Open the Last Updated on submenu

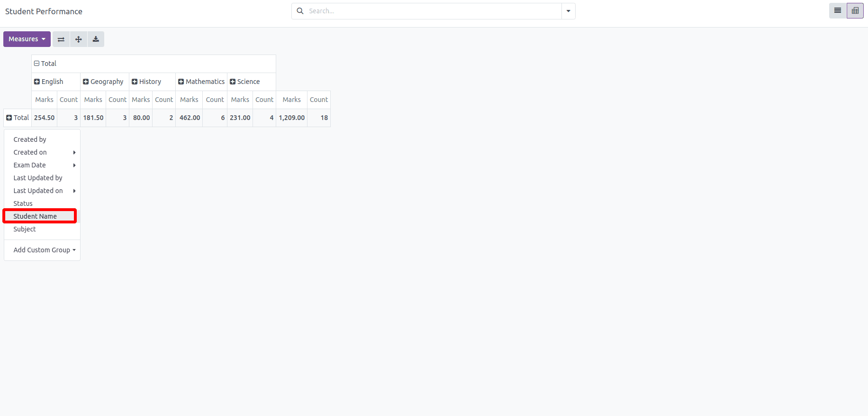[x=42, y=191]
